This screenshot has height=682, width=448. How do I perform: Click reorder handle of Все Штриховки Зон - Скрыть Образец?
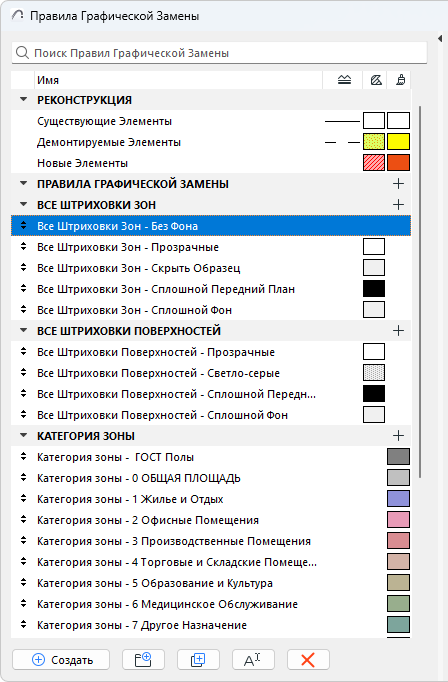point(23,267)
